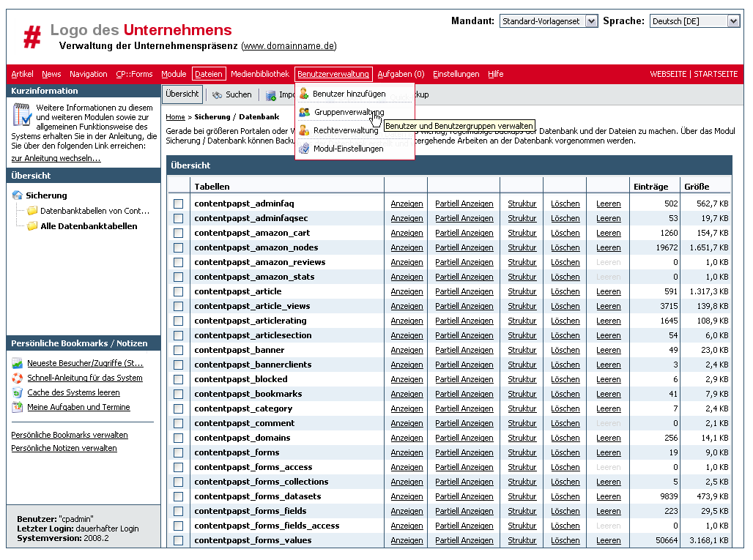Viewport: 753px width, 560px height.
Task: Click Leeren for contentpapst_category
Action: [x=609, y=408]
